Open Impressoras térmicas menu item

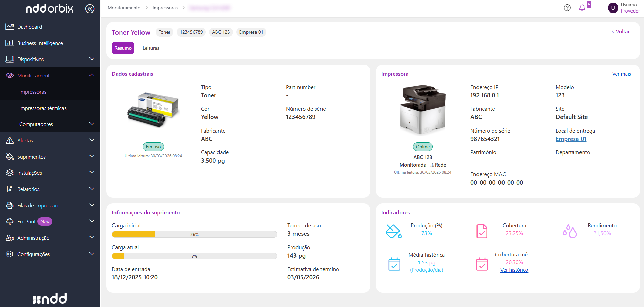43,108
